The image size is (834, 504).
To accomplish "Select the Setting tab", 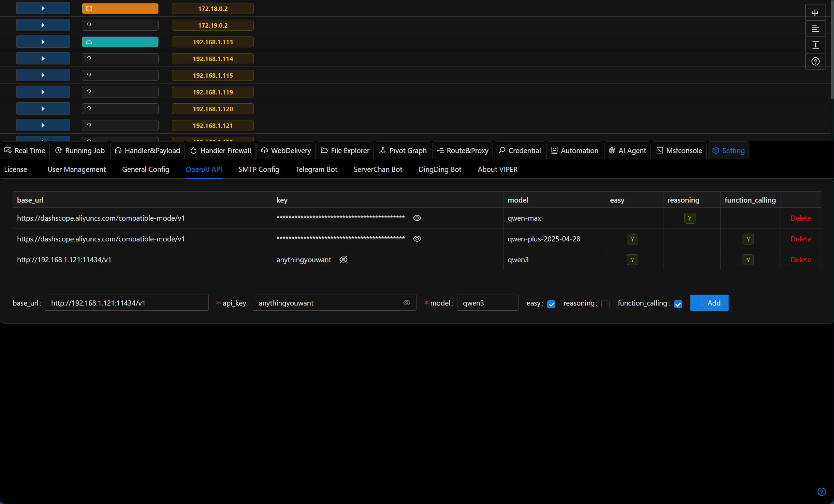I will click(x=729, y=150).
